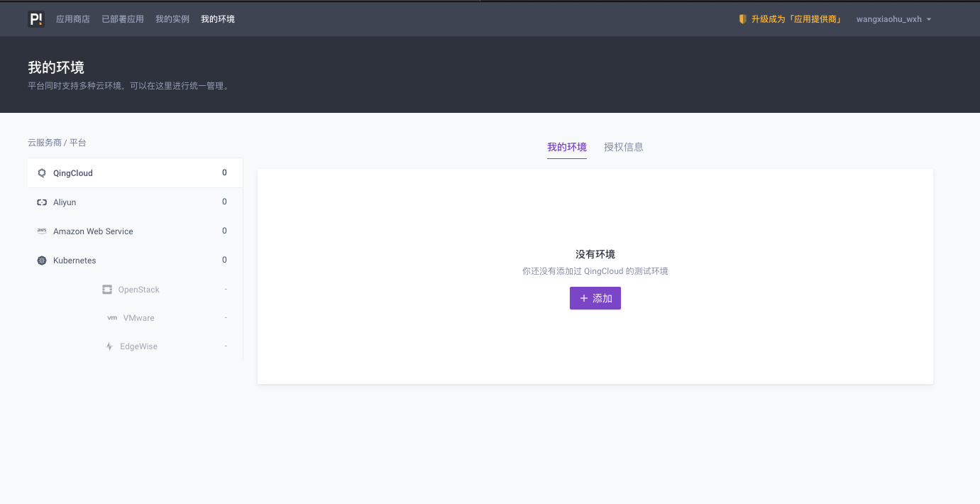Click the Aliyun provider icon
This screenshot has width=980, height=504.
(42, 202)
